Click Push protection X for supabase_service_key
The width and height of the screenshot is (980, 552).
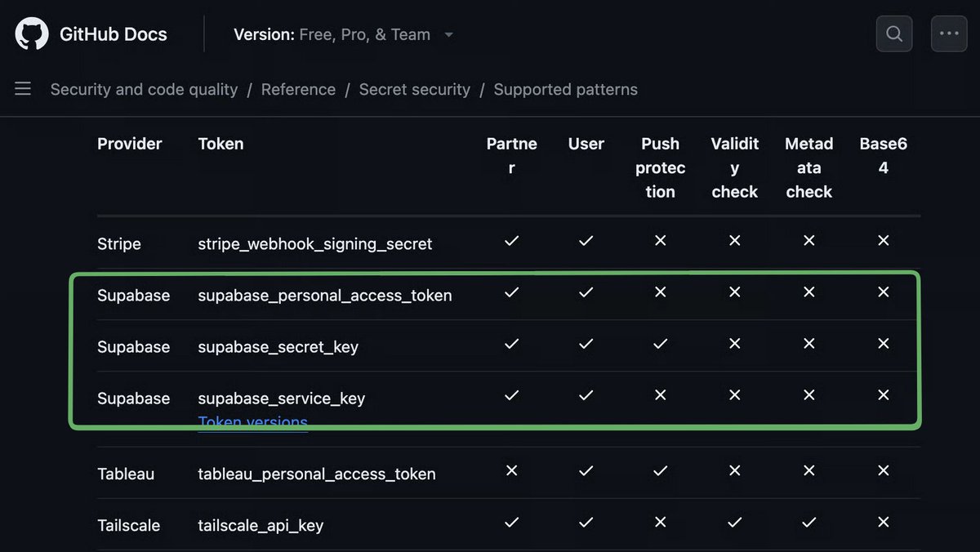661,395
